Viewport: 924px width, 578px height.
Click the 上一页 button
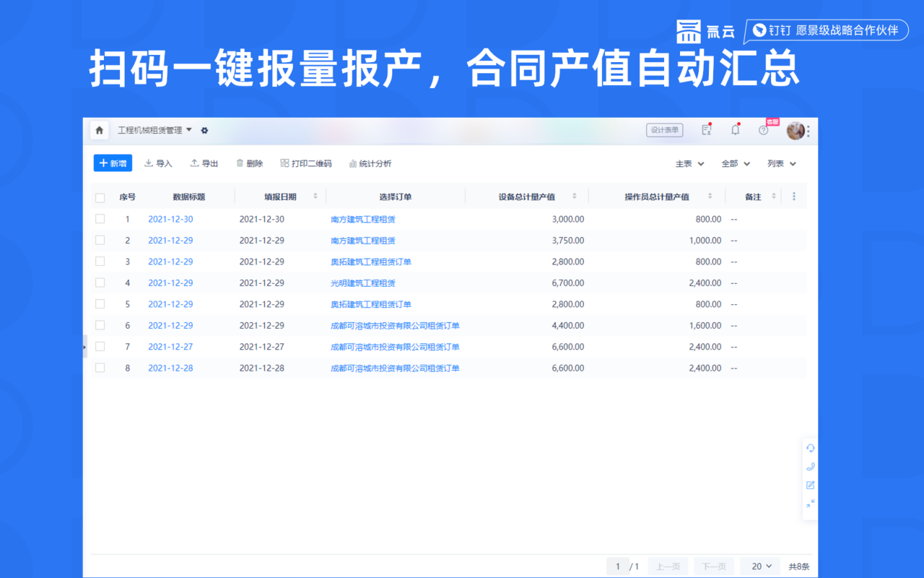click(x=668, y=566)
